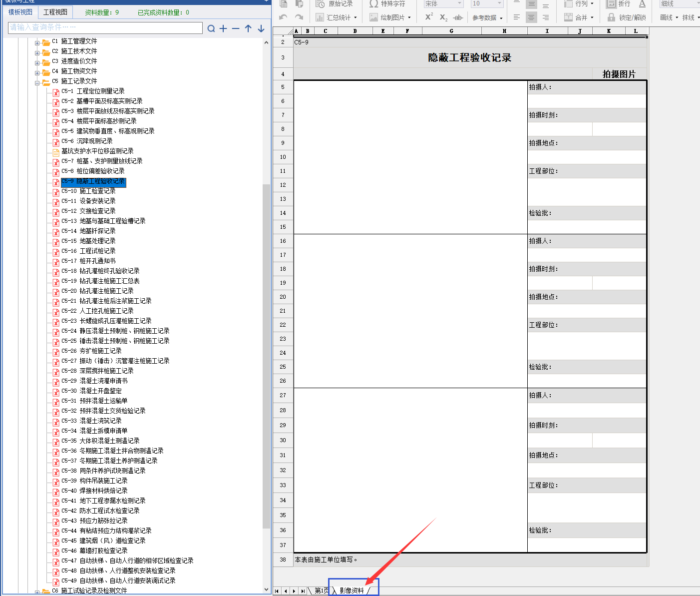Click the plus icon beside search
Viewport: 700px width, 596px height.
pyautogui.click(x=223, y=28)
